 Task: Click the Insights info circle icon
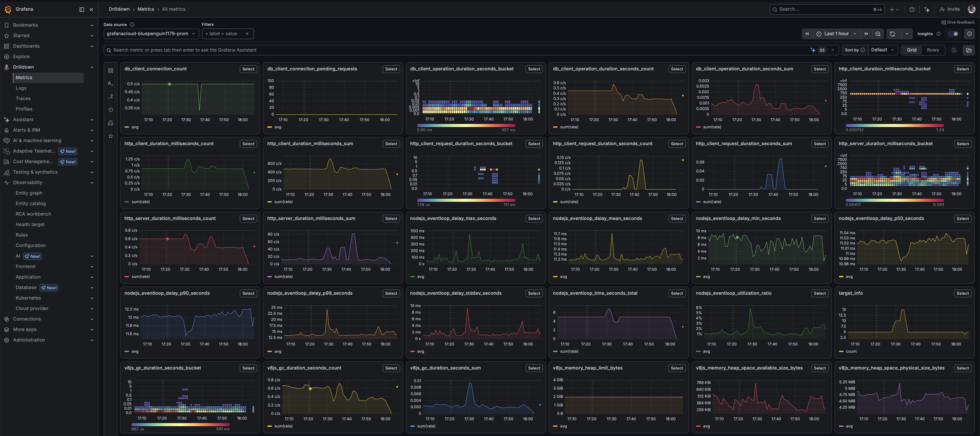(x=938, y=34)
